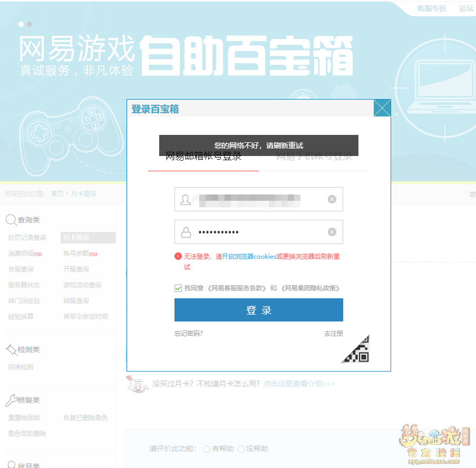Select highlighted 月卡查询 sidebar item
Viewport: 476px width, 468px height.
[x=88, y=238]
